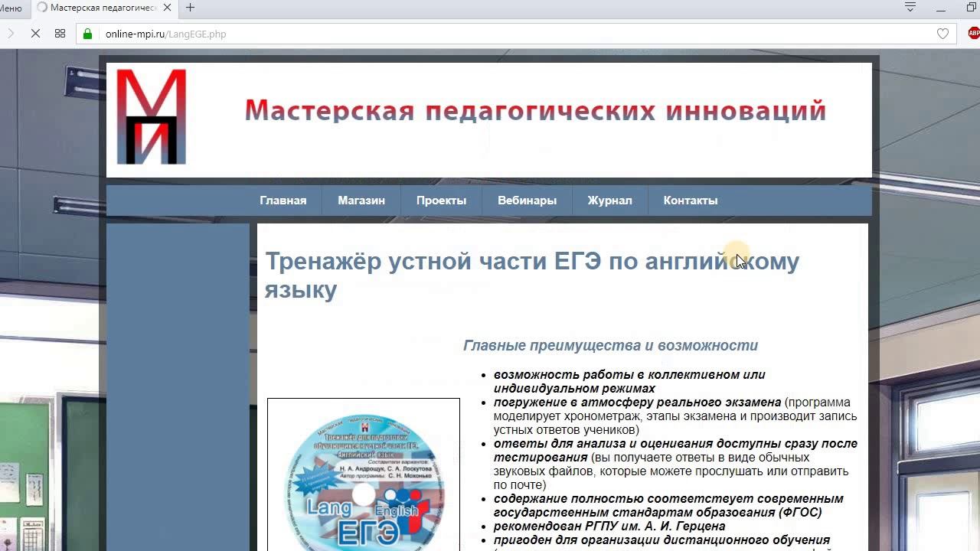Close the Мастерская педагогических browser tab
Viewport: 980px width, 551px height.
pyautogui.click(x=167, y=8)
